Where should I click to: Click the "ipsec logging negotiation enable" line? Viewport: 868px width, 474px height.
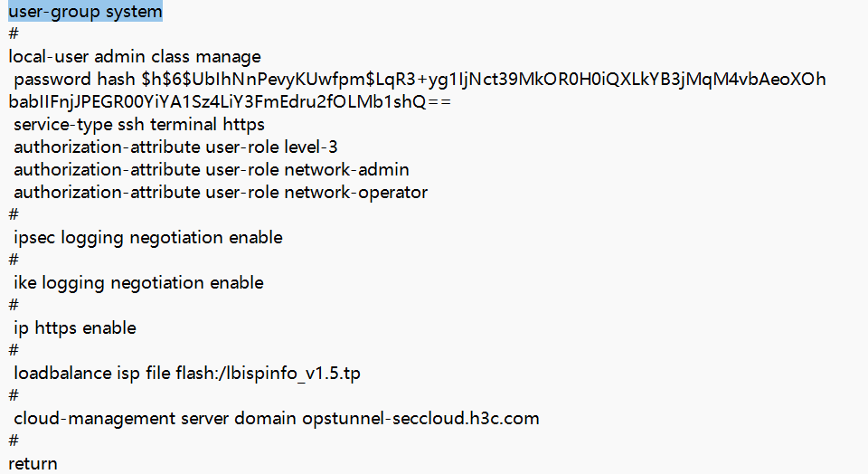148,238
